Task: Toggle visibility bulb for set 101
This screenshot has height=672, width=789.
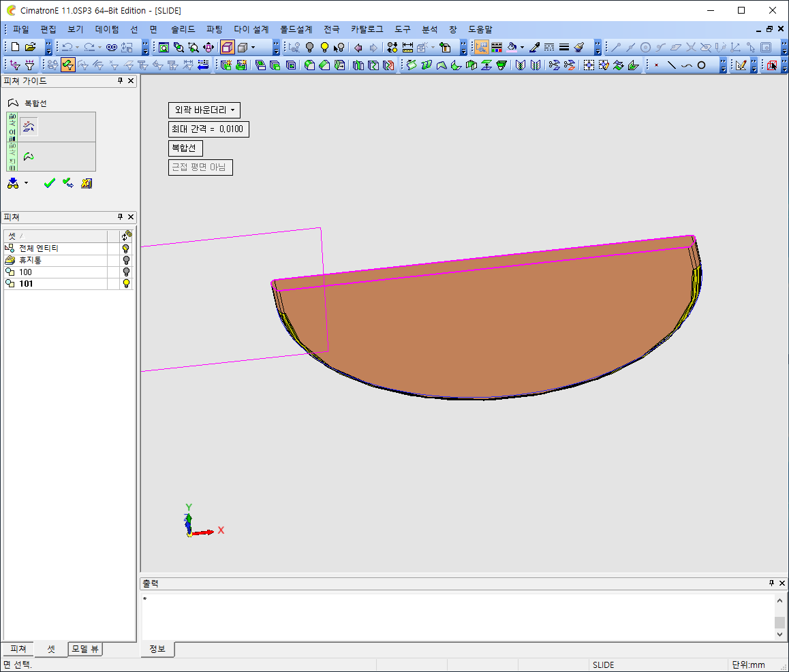Action: [126, 284]
